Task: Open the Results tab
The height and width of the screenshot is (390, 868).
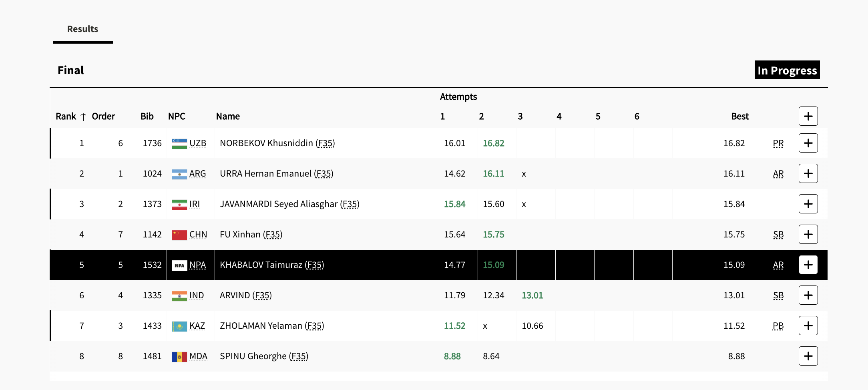Action: coord(82,29)
